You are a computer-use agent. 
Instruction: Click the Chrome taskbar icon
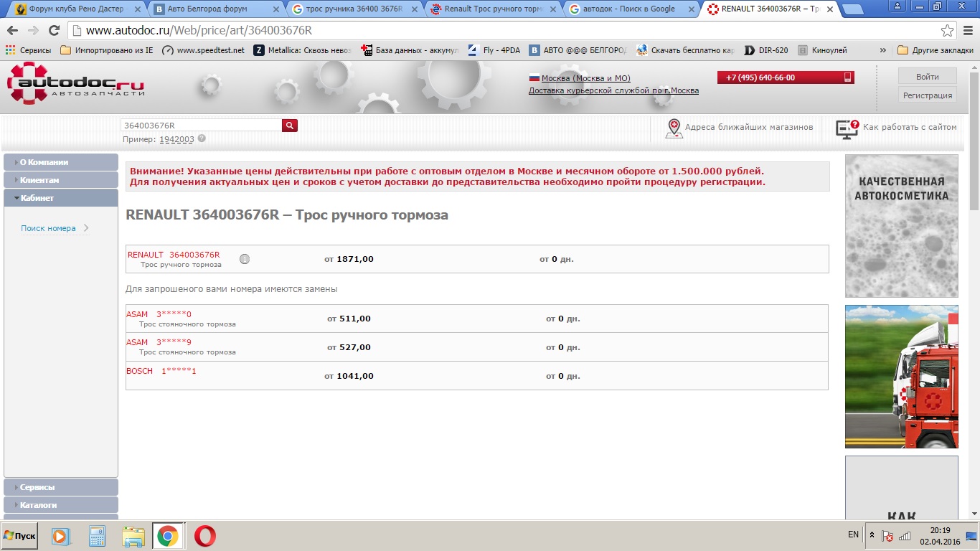pos(168,536)
